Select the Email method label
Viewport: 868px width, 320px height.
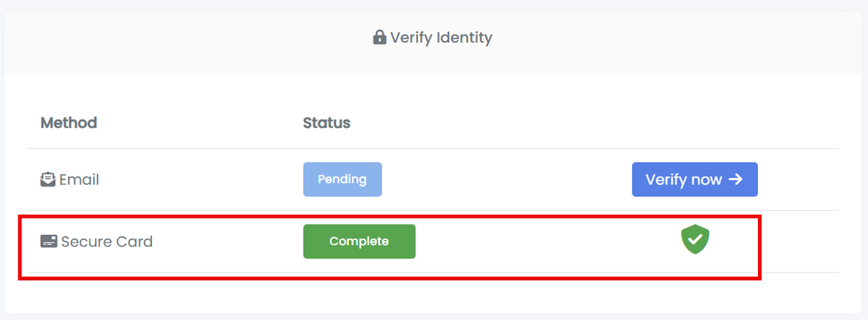pyautogui.click(x=79, y=179)
